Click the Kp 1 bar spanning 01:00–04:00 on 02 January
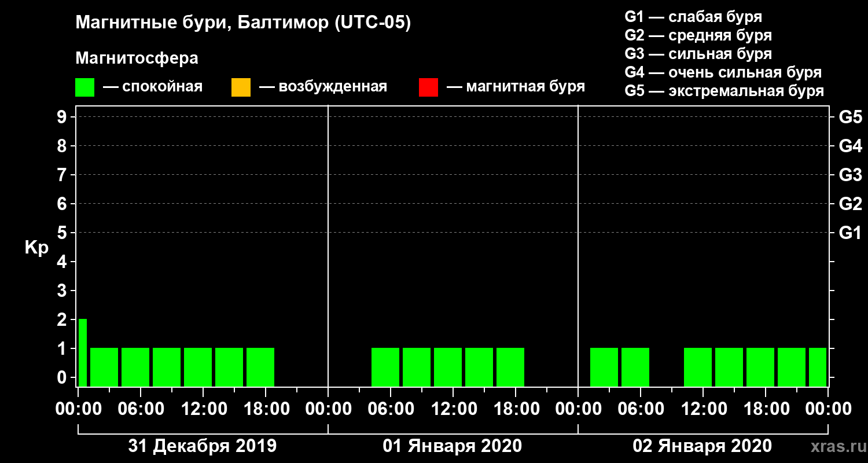Viewport: 868px width, 463px height. click(x=604, y=367)
